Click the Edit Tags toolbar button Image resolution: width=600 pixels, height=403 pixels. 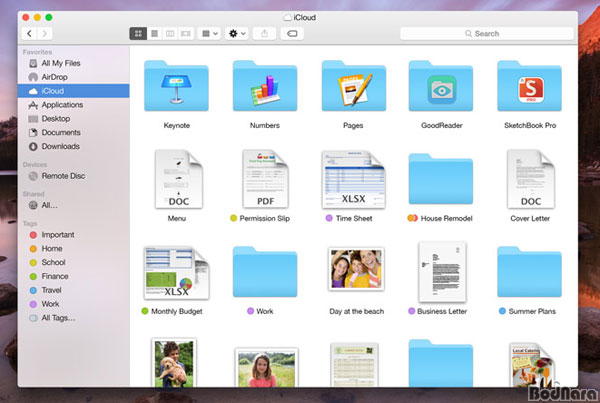point(292,34)
